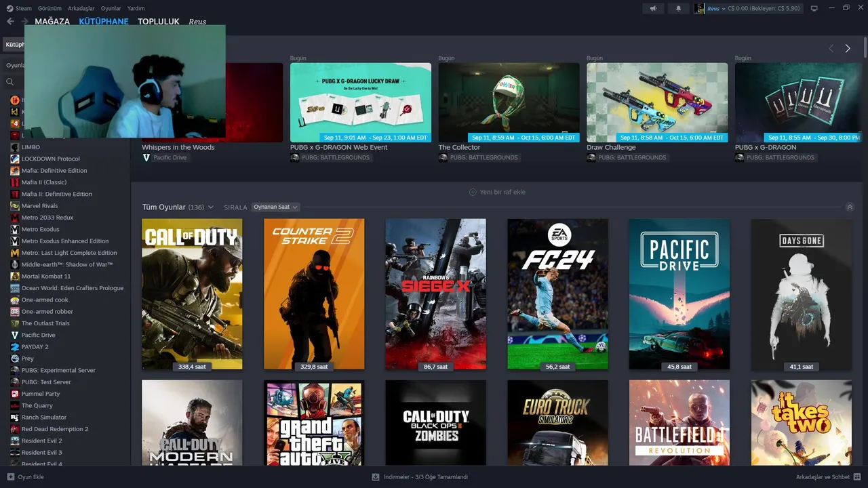Click the LIMBO icon in the games list
This screenshot has height=488, width=868.
tap(15, 147)
